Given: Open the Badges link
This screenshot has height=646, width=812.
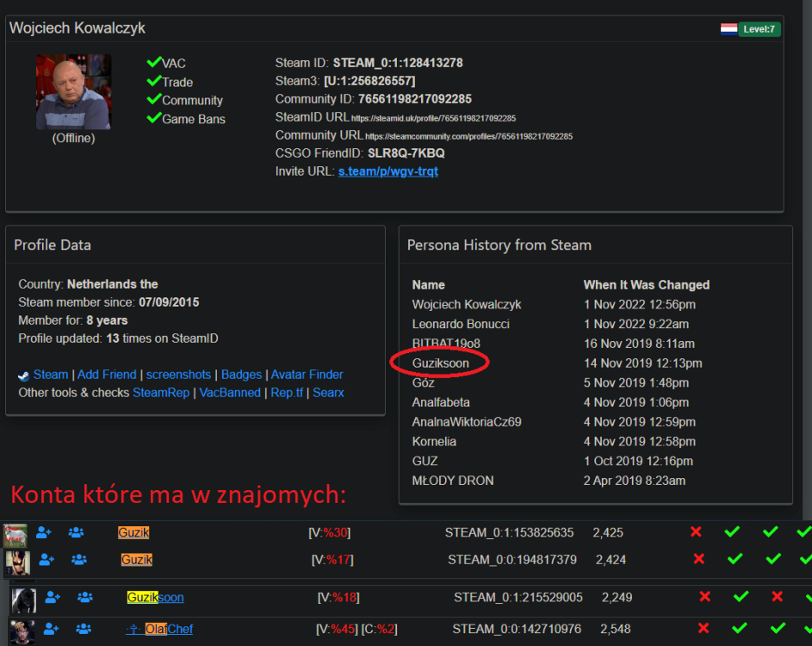Looking at the screenshot, I should [x=241, y=375].
